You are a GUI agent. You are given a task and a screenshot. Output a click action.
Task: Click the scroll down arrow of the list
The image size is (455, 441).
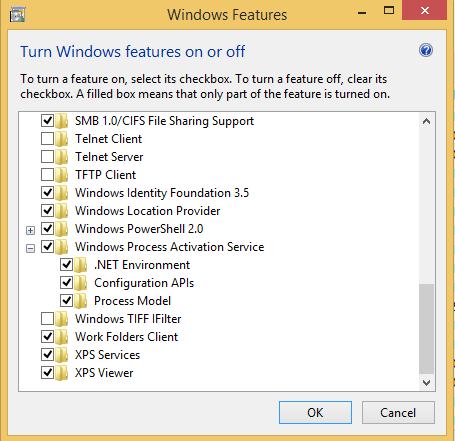426,383
